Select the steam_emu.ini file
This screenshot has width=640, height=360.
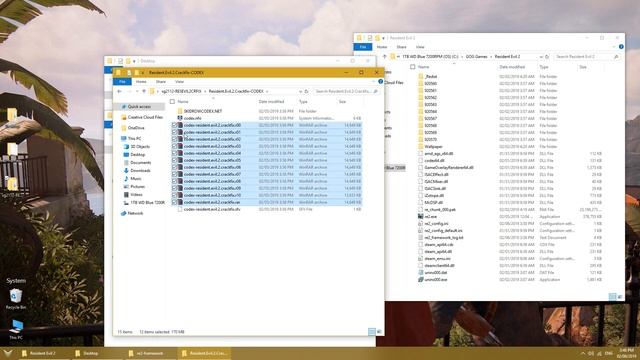(438, 258)
